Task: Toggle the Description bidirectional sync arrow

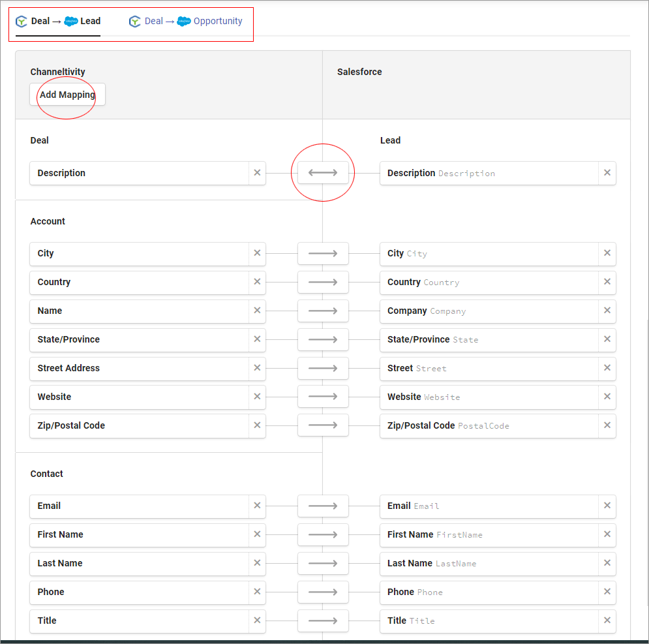Action: [x=323, y=173]
